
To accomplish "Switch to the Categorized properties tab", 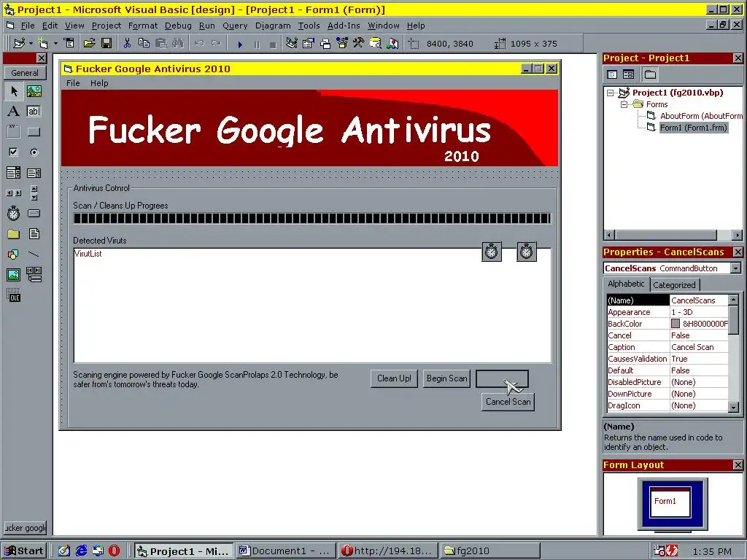I will coord(674,285).
